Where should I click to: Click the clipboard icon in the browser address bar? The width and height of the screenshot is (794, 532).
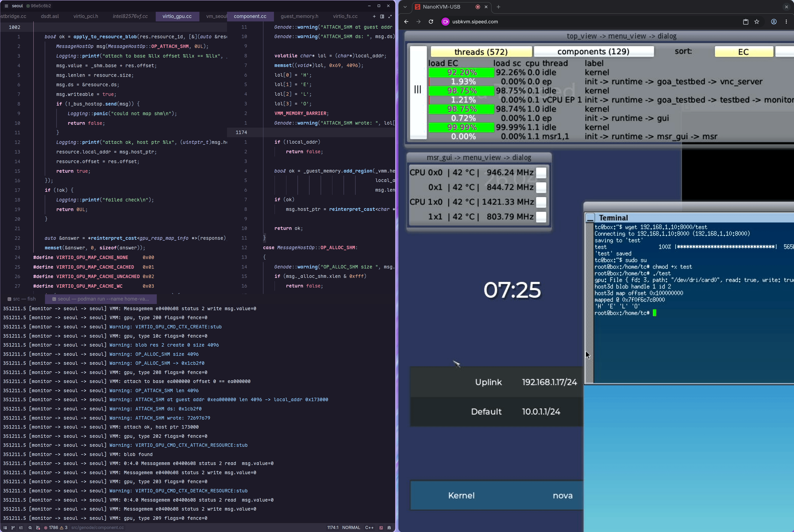(x=745, y=22)
